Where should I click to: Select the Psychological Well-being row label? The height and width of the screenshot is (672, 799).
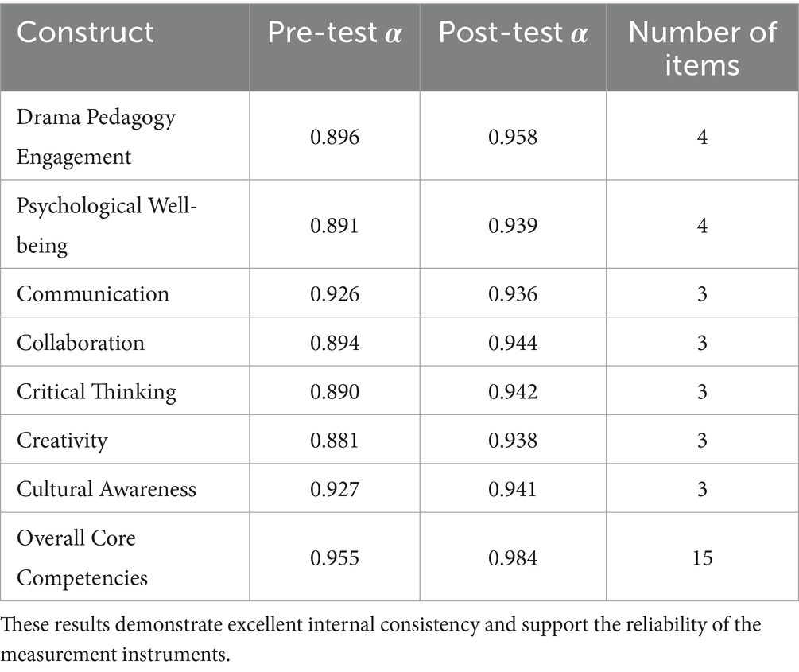[x=106, y=225]
